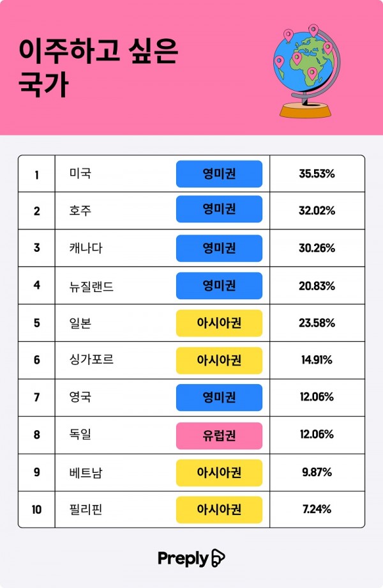The width and height of the screenshot is (383, 588).
Task: Click the 영미권 tag beside 미국
Action: click(219, 174)
